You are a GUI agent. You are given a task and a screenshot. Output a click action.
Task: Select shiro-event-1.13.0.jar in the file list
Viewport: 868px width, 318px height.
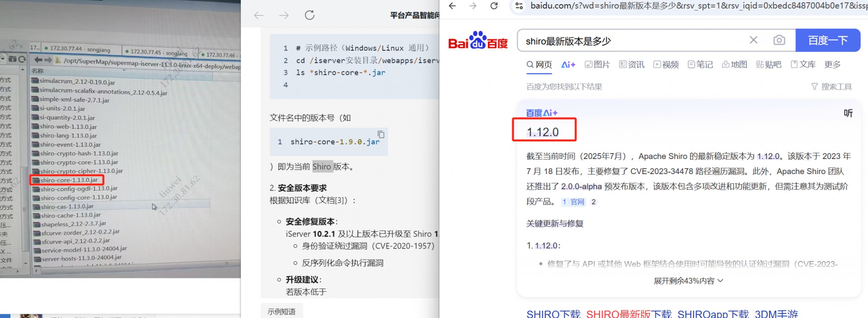click(70, 144)
